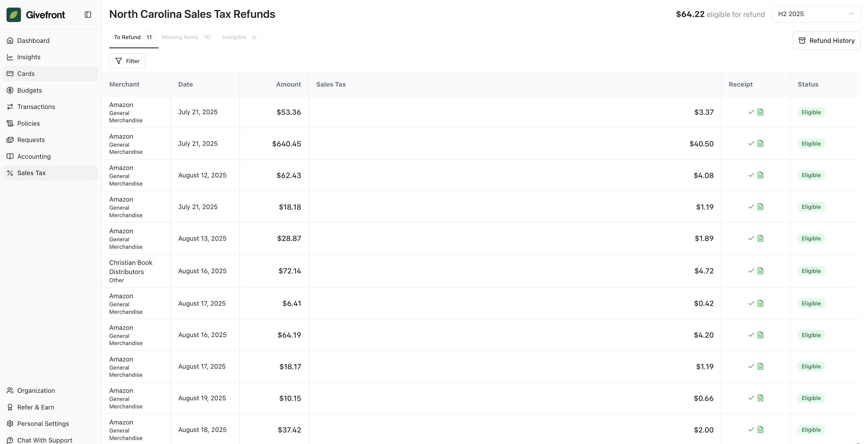Open Personal Settings gear icon

click(10, 423)
